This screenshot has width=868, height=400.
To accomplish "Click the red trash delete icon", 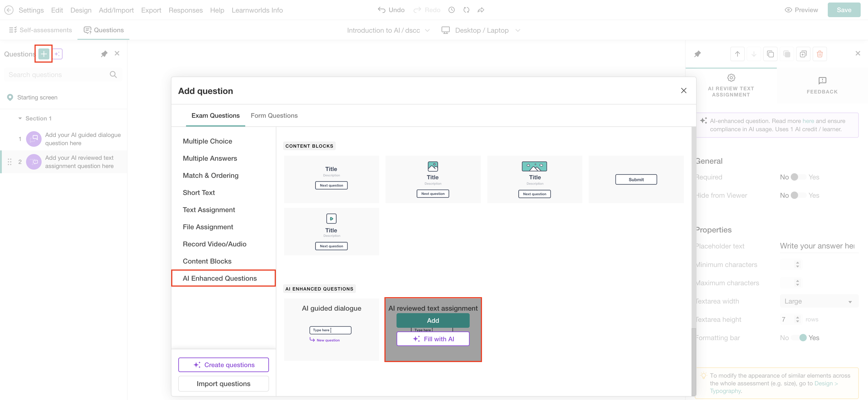I will click(820, 54).
